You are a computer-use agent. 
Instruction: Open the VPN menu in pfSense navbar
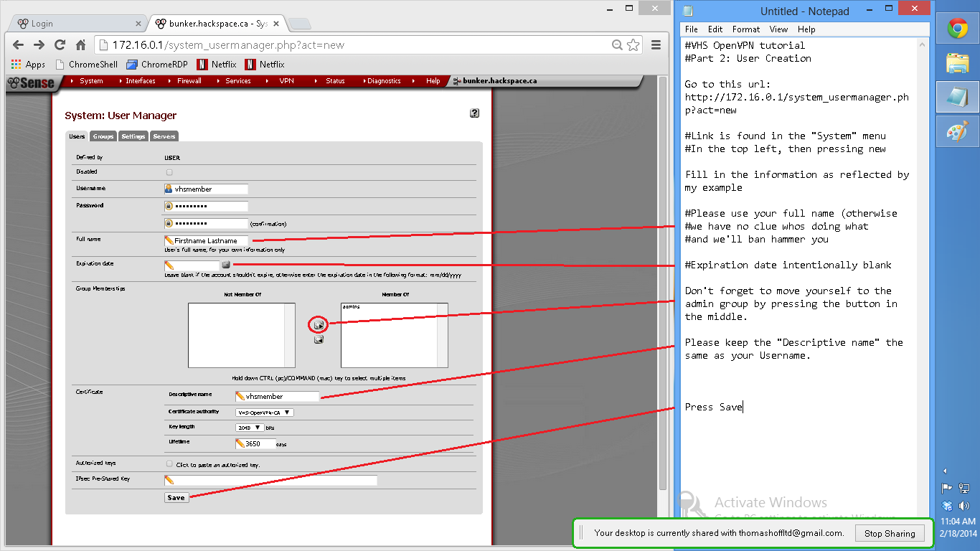point(286,81)
